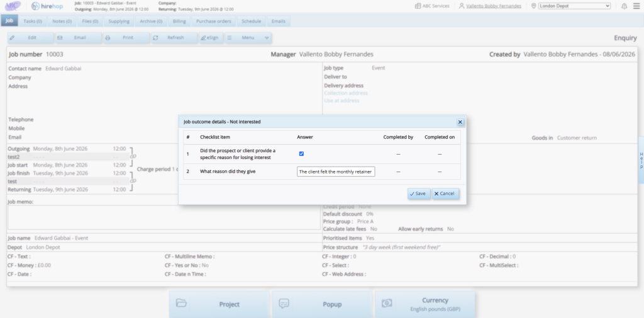Click the depot location pin icon
This screenshot has width=644, height=318.
534,6
